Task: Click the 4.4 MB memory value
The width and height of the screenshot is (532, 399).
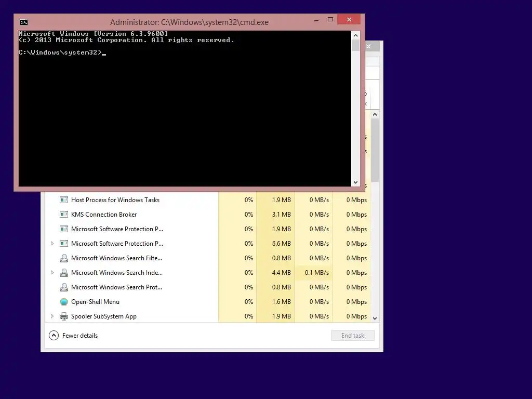Action: click(x=281, y=273)
